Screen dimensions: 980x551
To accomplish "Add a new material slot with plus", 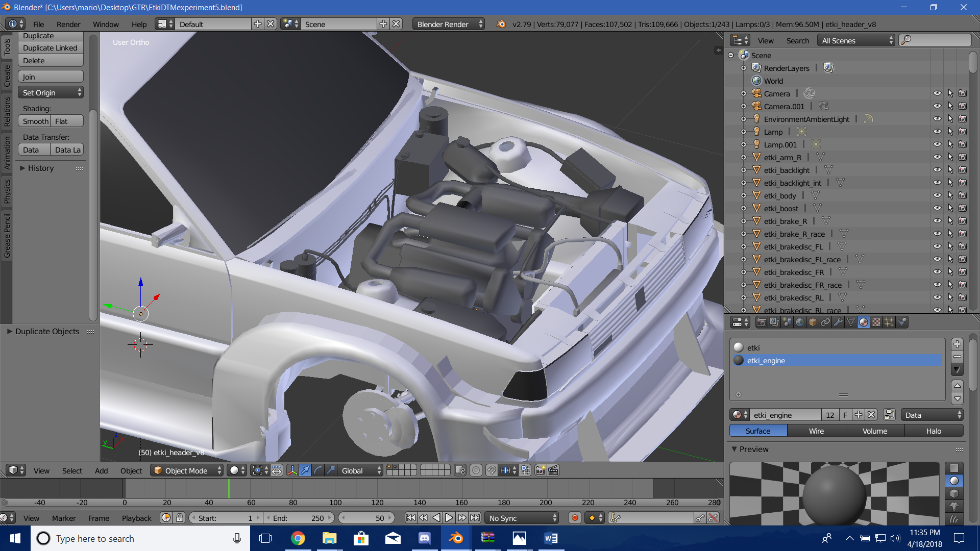I will [958, 344].
